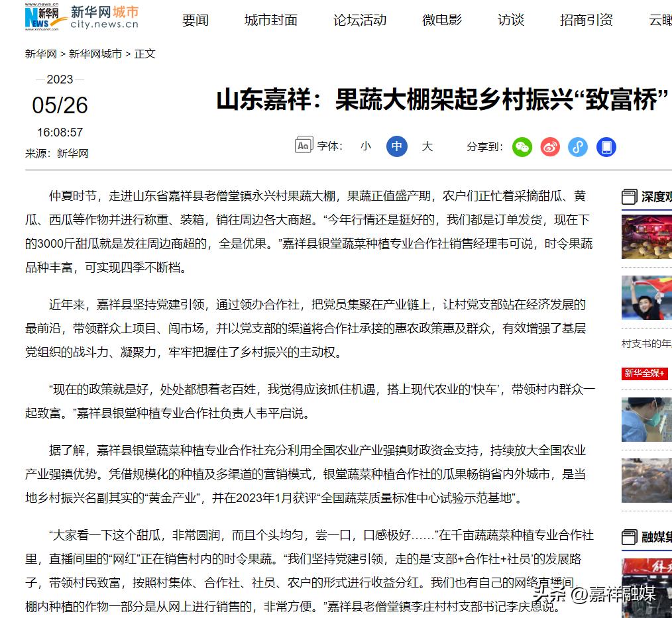Screen dimensions: 672x618
Task: Open the 村支书的年 article link
Action: [x=646, y=344]
